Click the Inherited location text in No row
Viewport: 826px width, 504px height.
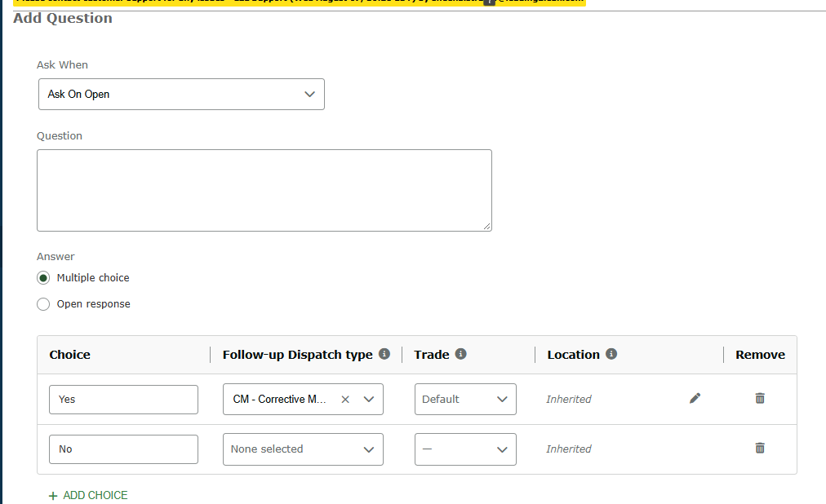(569, 449)
